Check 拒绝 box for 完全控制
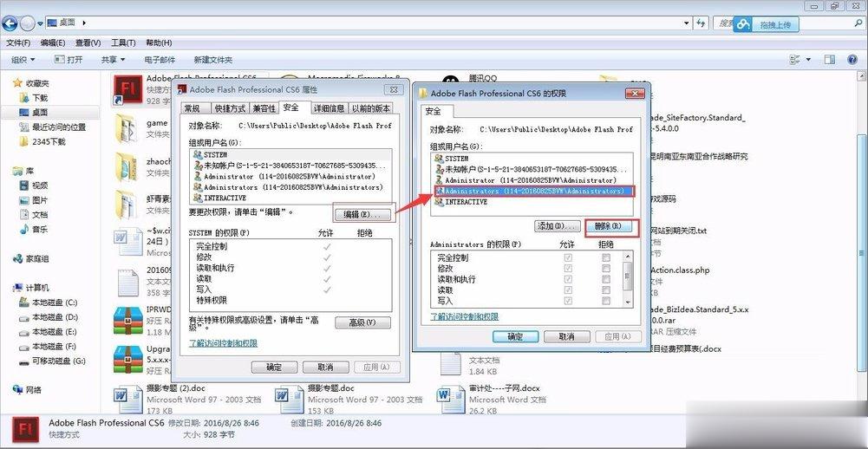The image size is (868, 449). point(606,258)
